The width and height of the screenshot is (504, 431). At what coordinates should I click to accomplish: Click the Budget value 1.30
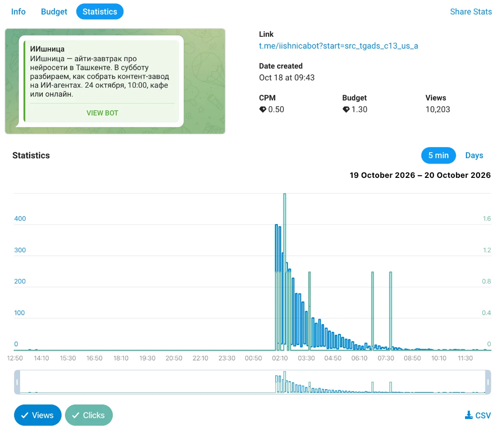pyautogui.click(x=359, y=109)
